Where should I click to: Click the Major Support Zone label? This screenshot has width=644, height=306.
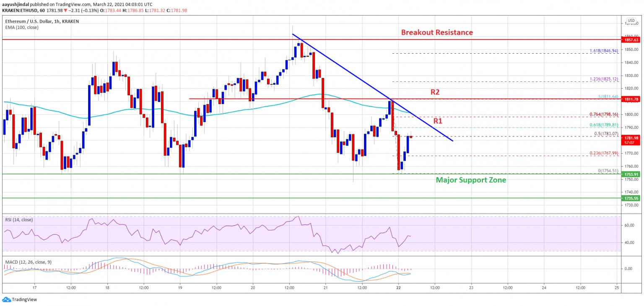[471, 180]
